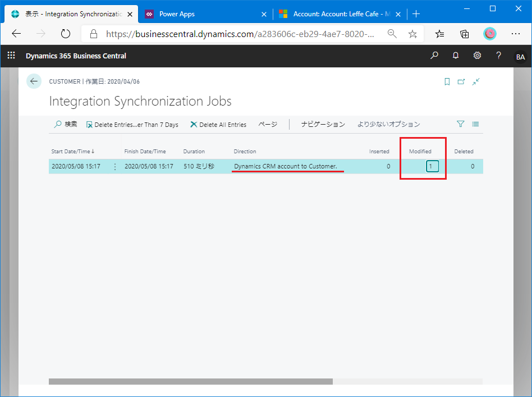Toggle the filter pane funnel icon
This screenshot has height=397, width=532.
click(x=461, y=124)
